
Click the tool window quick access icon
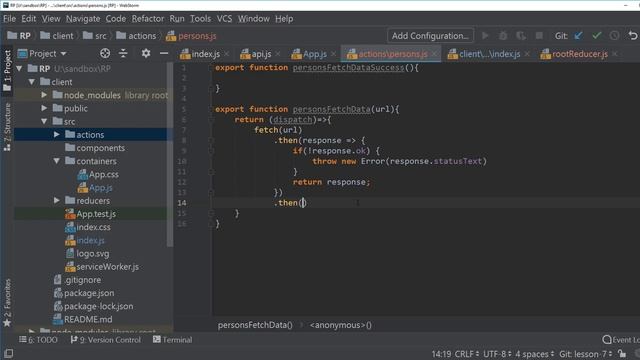tap(8, 353)
